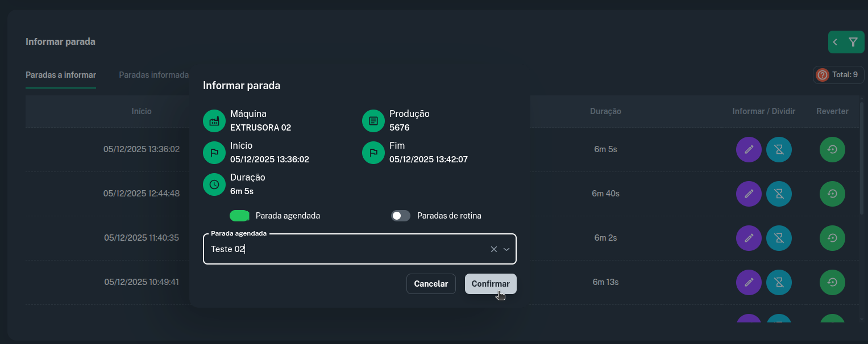Open the filter panel with funnel icon
Screen dimensions: 868x344
coord(853,41)
